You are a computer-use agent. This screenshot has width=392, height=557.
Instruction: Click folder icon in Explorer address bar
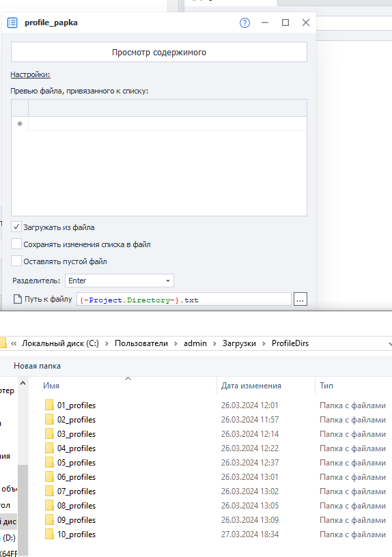(x=3, y=343)
